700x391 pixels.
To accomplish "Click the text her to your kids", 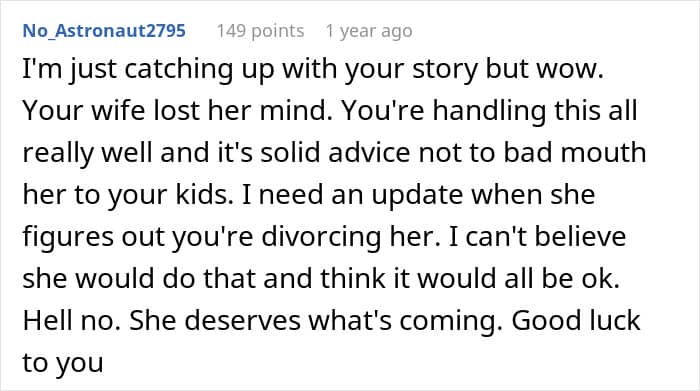I will [x=128, y=195].
